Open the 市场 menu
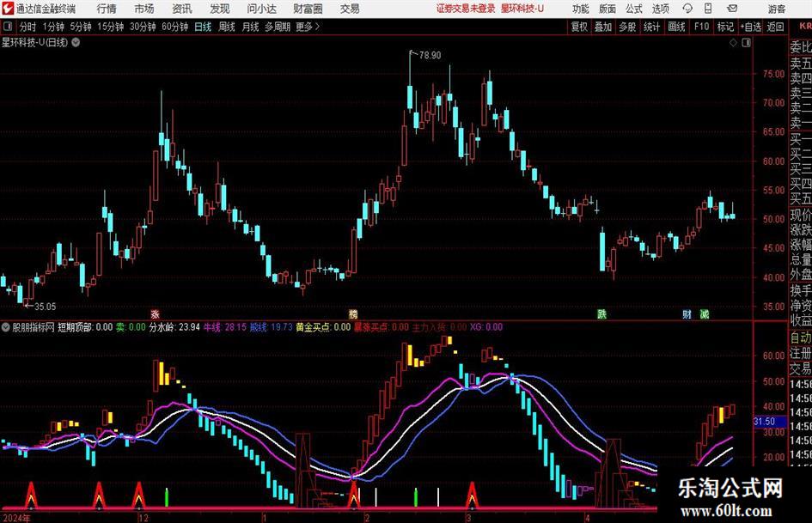812x523 pixels. point(144,9)
